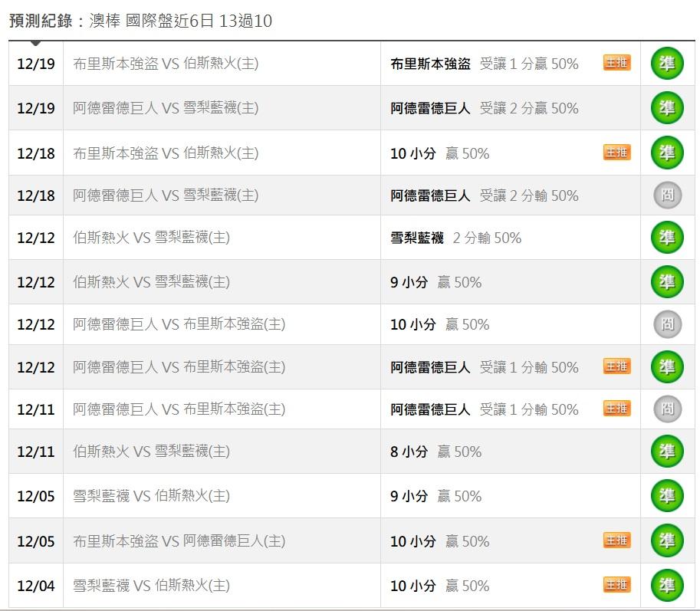
Task: Click green 準 icon on 12/12 9 小分 row
Action: point(667,282)
